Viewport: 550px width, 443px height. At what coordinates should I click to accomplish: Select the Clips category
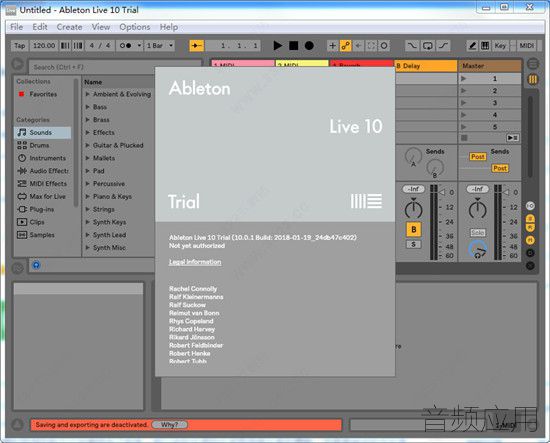pyautogui.click(x=42, y=222)
